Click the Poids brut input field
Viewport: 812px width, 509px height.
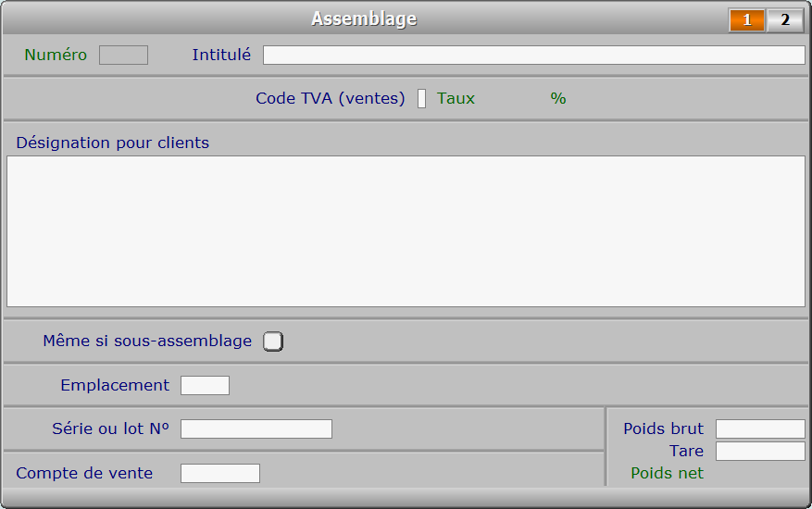point(760,428)
